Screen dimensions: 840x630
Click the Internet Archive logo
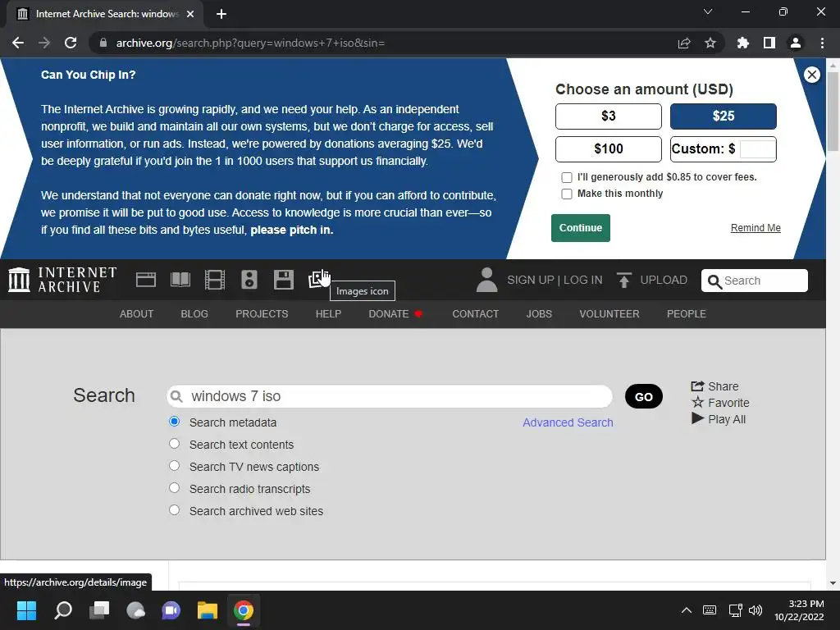tap(62, 280)
